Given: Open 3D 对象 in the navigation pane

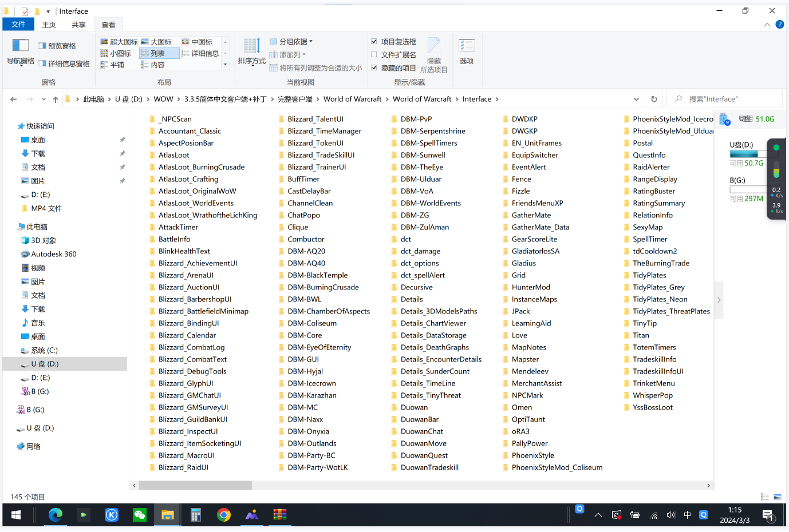Looking at the screenshot, I should point(44,240).
